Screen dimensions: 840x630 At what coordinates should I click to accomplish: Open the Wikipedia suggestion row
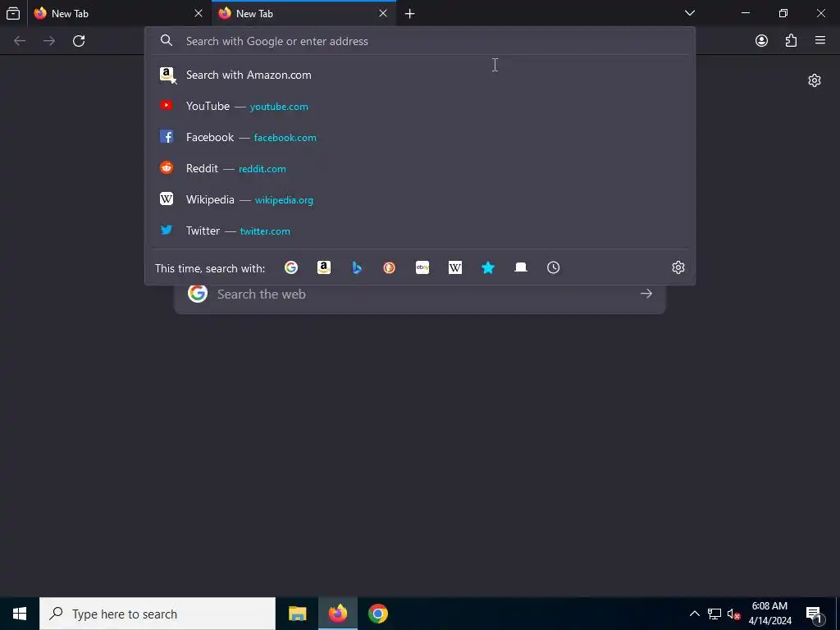click(420, 199)
